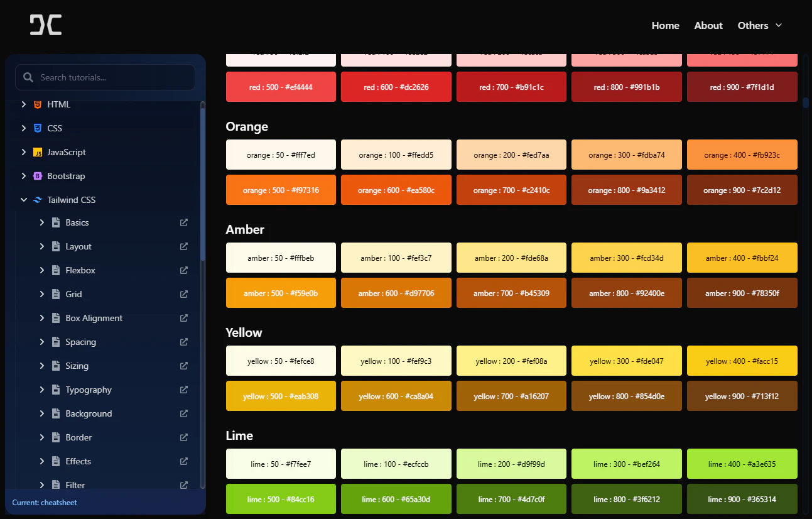This screenshot has width=812, height=519.
Task: Click the Bootstrap icon
Action: [38, 176]
